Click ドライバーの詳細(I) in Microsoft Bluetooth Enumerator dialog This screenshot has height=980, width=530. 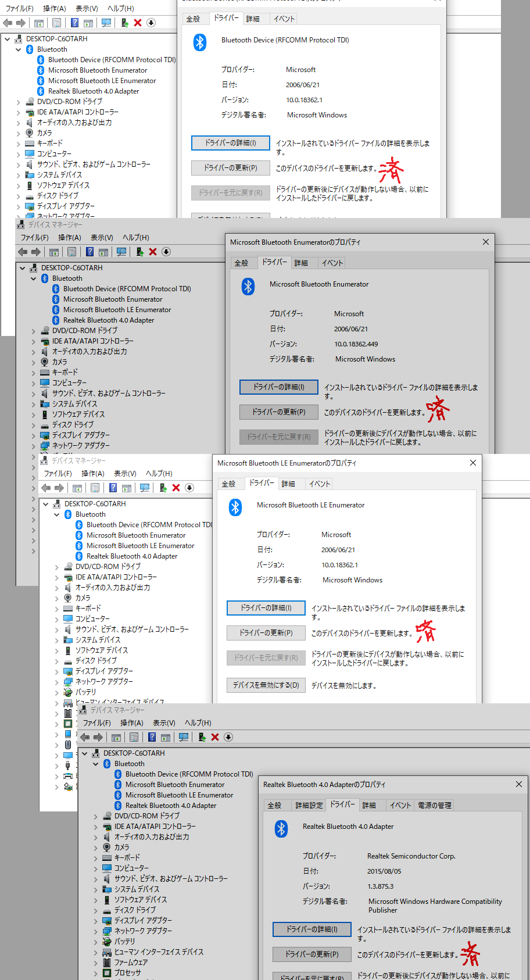point(279,387)
